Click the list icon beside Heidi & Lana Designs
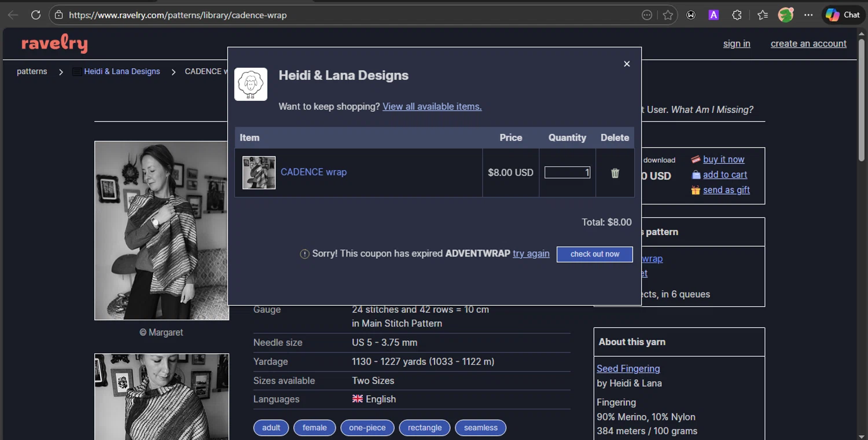This screenshot has width=868, height=440. coord(77,72)
